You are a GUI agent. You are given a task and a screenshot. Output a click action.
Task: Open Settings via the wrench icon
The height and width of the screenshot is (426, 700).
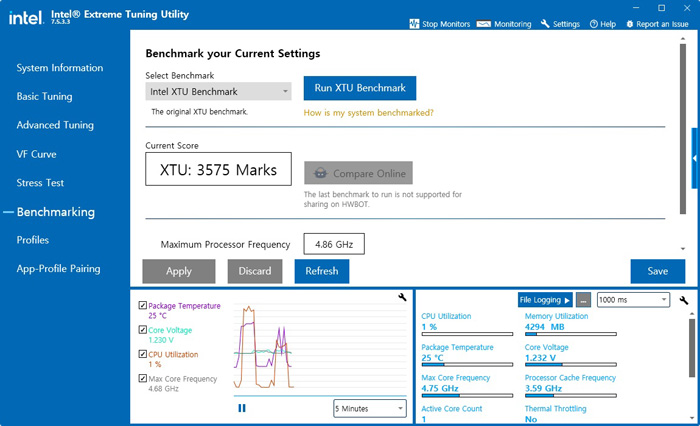[545, 24]
